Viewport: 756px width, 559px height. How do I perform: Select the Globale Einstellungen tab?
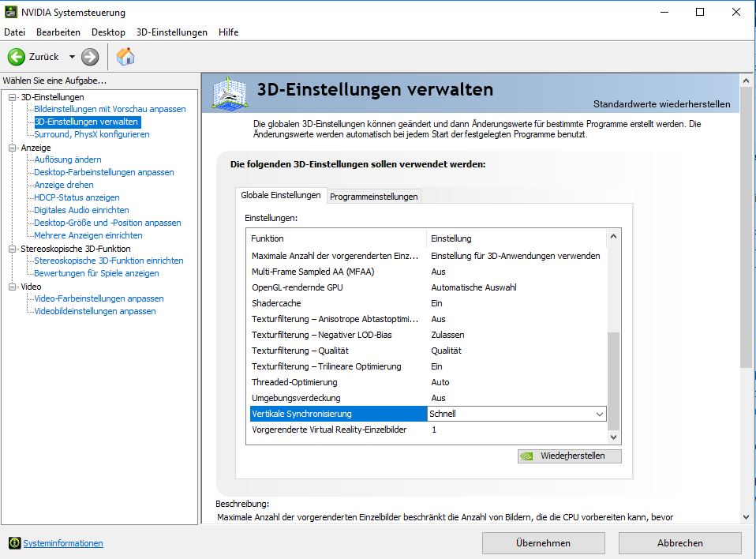281,195
